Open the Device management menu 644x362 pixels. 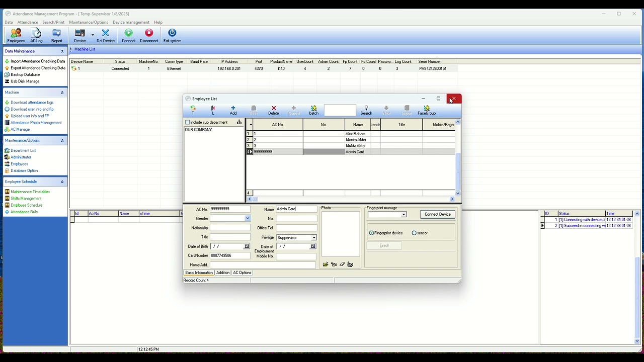(x=131, y=22)
